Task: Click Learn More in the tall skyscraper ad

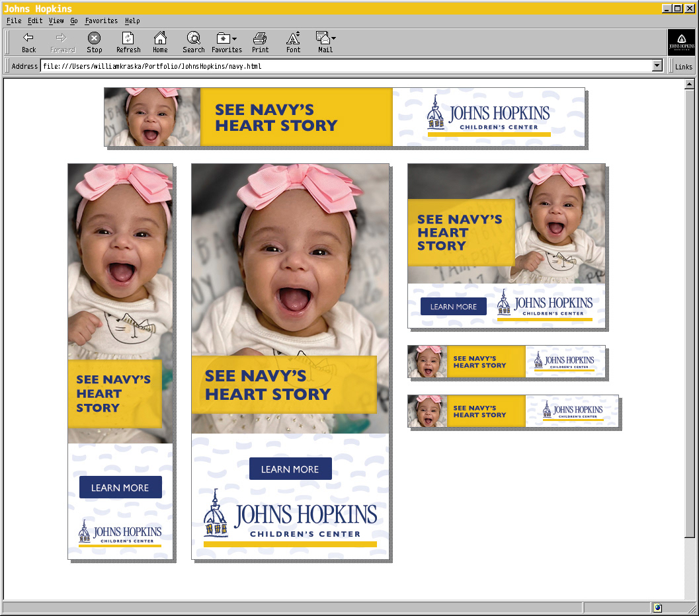Action: pos(120,487)
